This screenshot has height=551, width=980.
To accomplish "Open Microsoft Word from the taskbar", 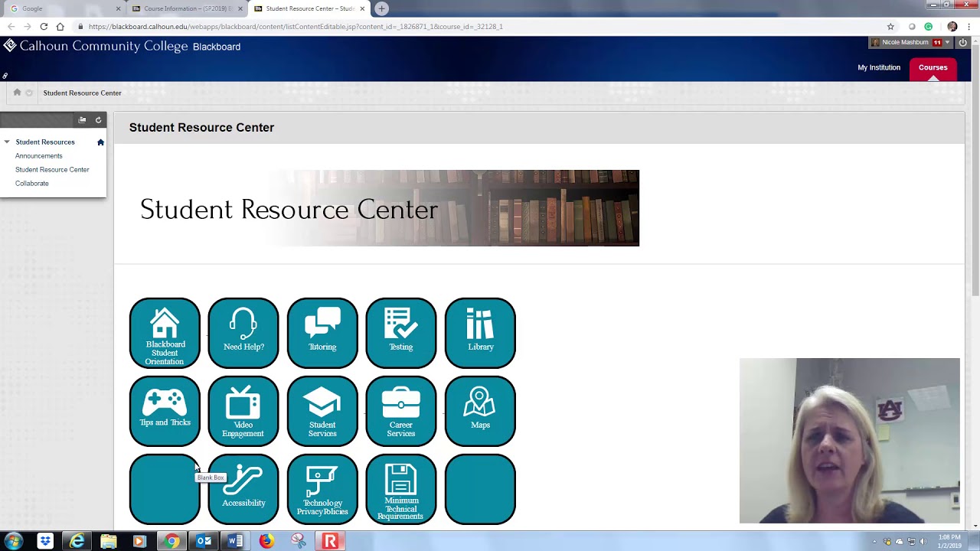I will [x=235, y=541].
